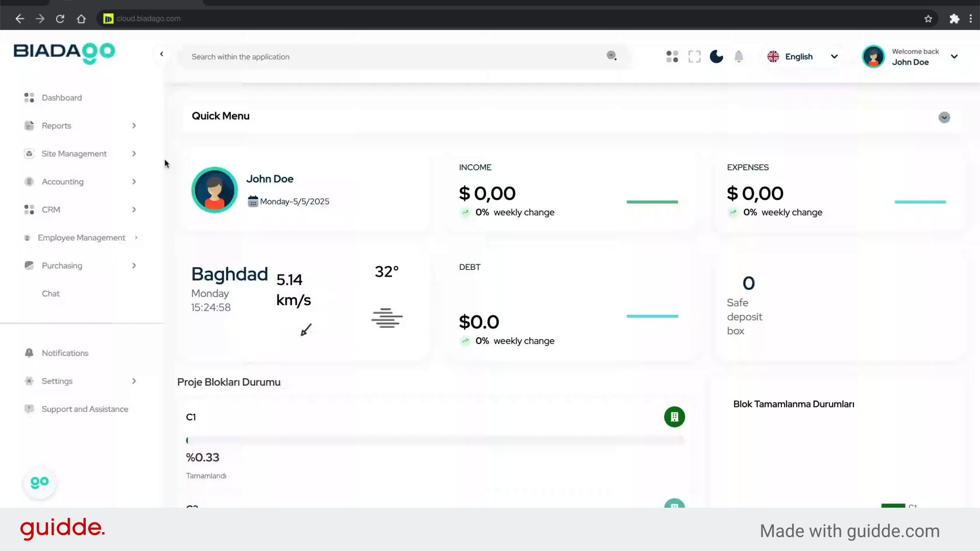Click the C1 completion progress bar
The image size is (980, 551).
coord(435,440)
